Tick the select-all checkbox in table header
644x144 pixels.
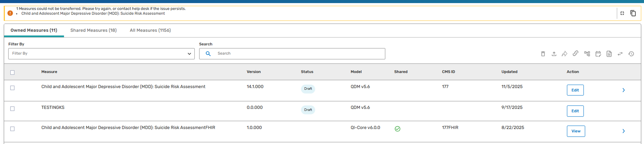point(13,72)
